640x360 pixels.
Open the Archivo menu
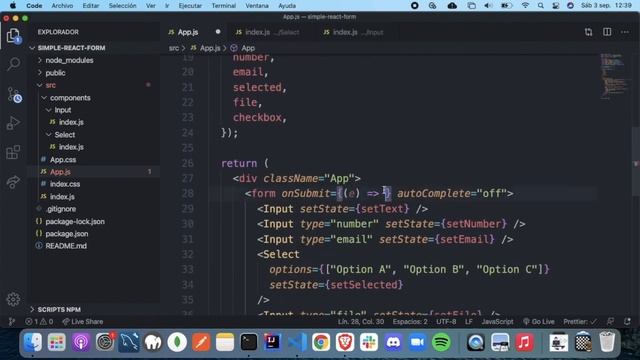(x=62, y=6)
